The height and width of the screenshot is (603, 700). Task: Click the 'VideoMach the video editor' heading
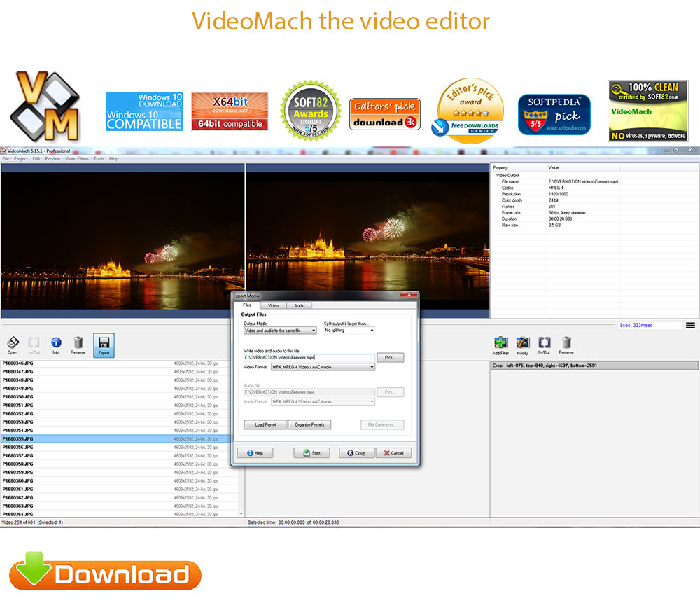pos(341,20)
